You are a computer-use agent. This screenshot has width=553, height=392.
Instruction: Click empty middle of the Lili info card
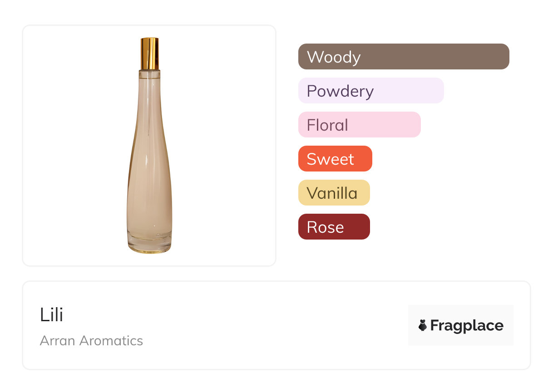(x=272, y=325)
